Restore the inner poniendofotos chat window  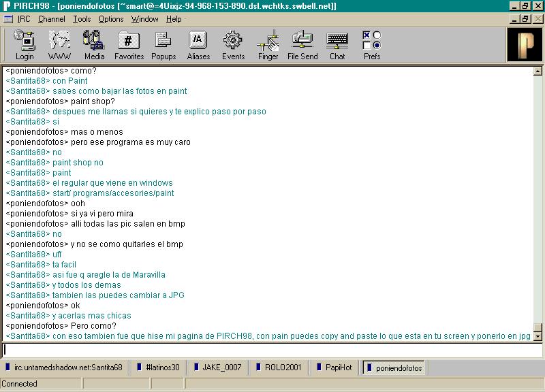(x=525, y=19)
